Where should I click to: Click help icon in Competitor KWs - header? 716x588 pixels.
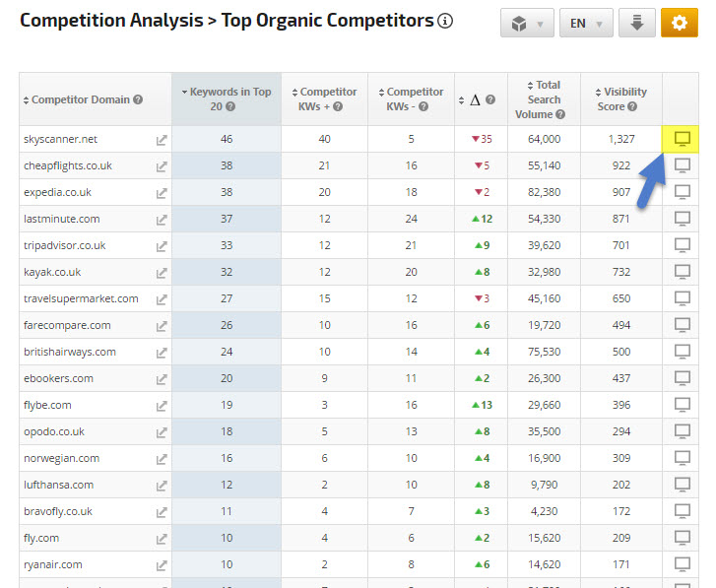click(x=423, y=106)
